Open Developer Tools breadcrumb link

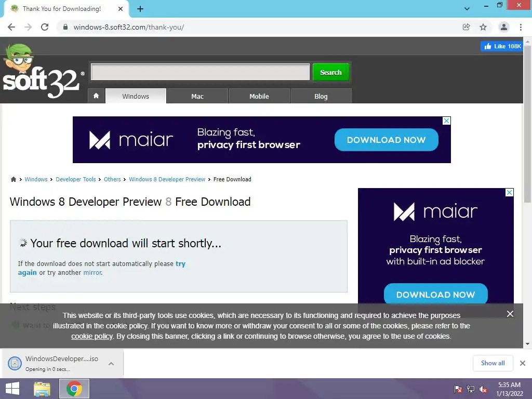pyautogui.click(x=76, y=179)
